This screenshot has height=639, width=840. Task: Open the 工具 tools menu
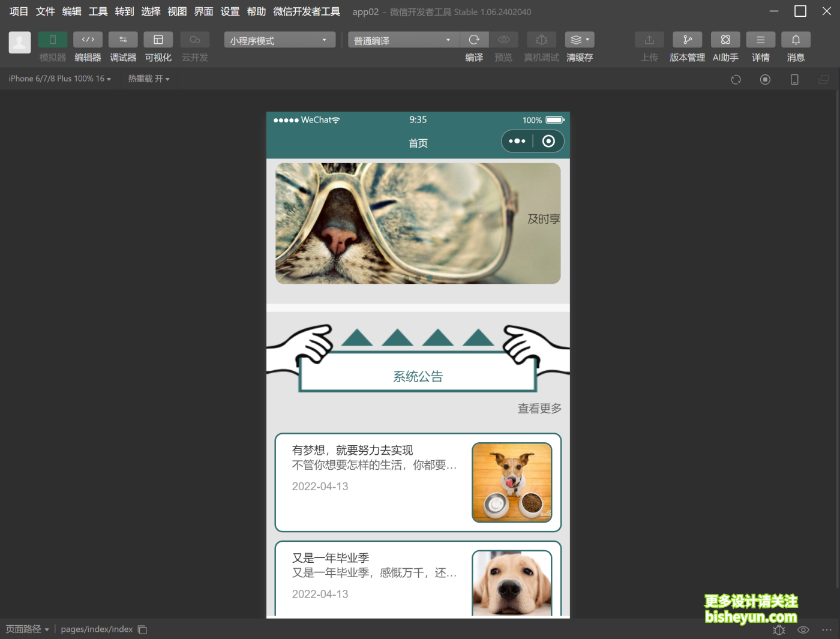(98, 11)
